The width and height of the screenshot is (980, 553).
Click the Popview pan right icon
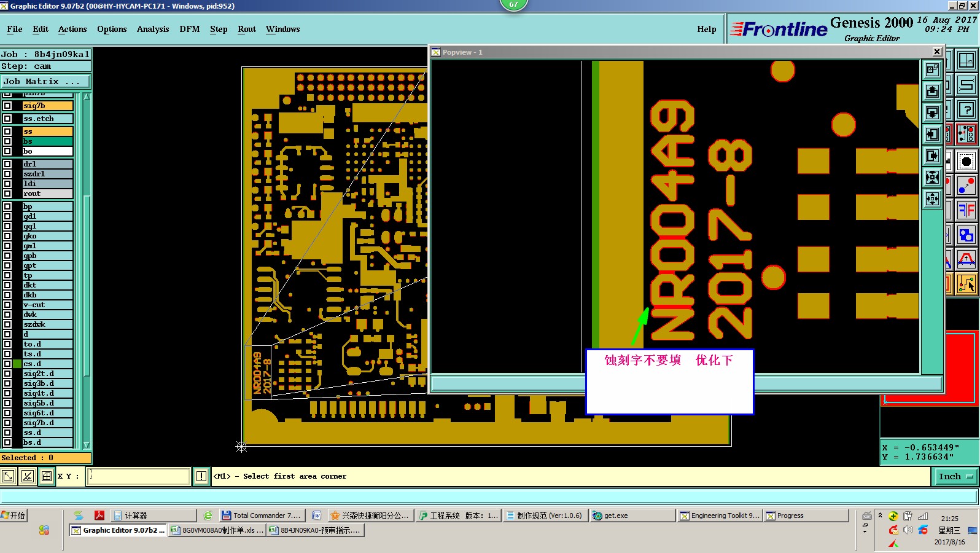pyautogui.click(x=932, y=156)
